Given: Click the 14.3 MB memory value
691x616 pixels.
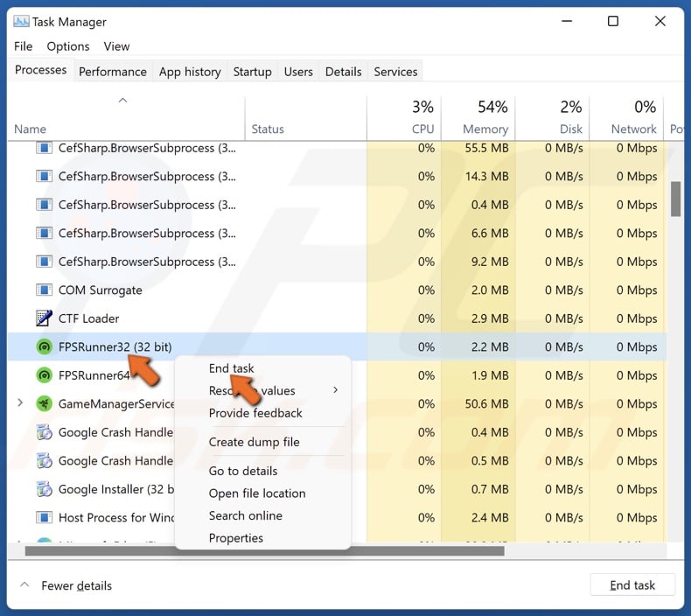Looking at the screenshot, I should (x=486, y=177).
